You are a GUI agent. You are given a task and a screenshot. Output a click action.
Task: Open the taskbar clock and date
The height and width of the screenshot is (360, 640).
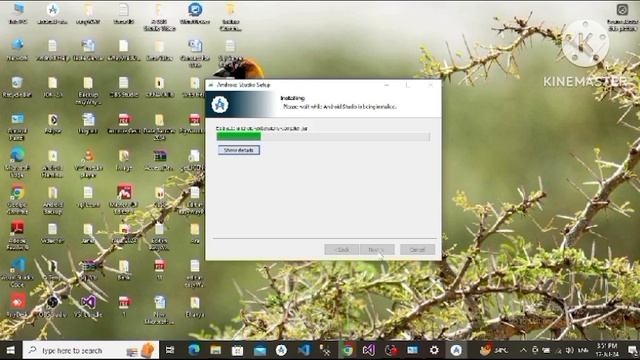coord(607,350)
